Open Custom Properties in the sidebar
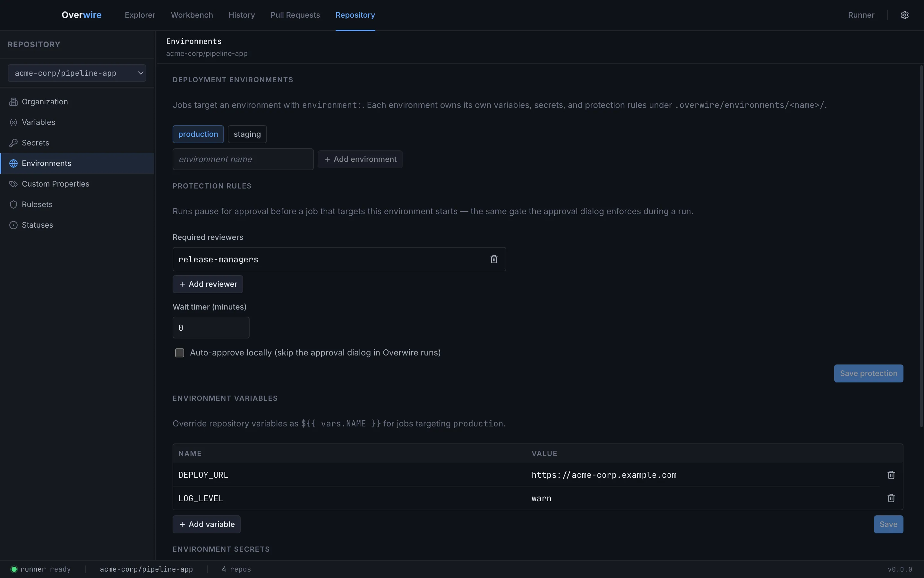The width and height of the screenshot is (924, 578). click(x=77, y=184)
